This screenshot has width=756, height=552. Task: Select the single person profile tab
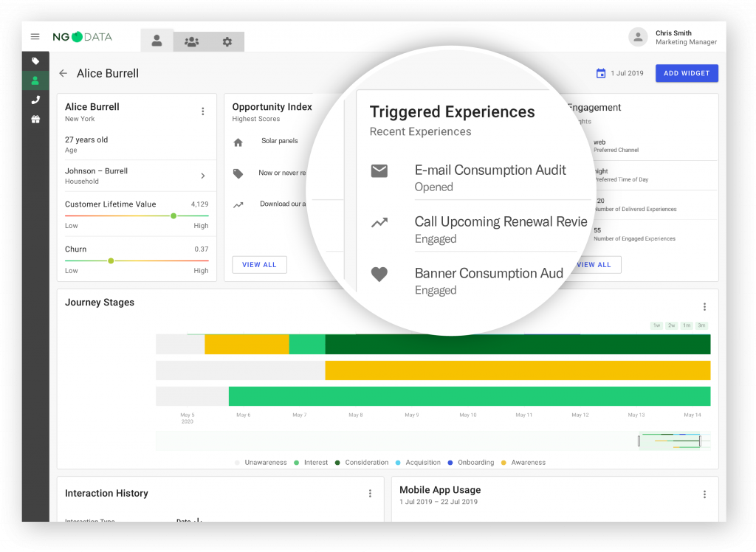pyautogui.click(x=157, y=41)
